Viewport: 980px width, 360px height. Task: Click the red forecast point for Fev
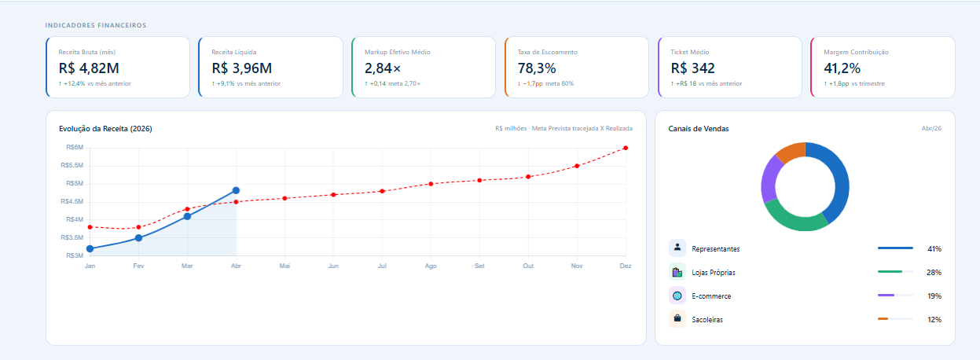(138, 227)
